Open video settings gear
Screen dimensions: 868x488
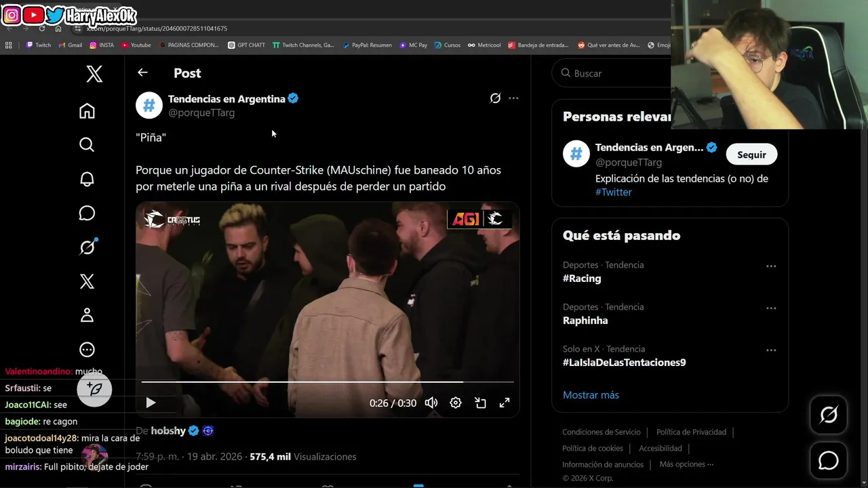click(x=456, y=403)
